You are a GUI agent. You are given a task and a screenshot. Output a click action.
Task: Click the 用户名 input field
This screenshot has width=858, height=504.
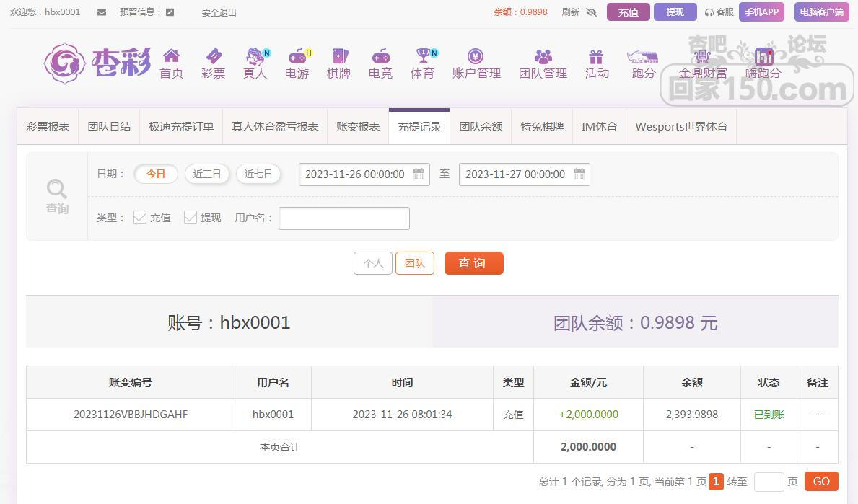[x=343, y=218]
